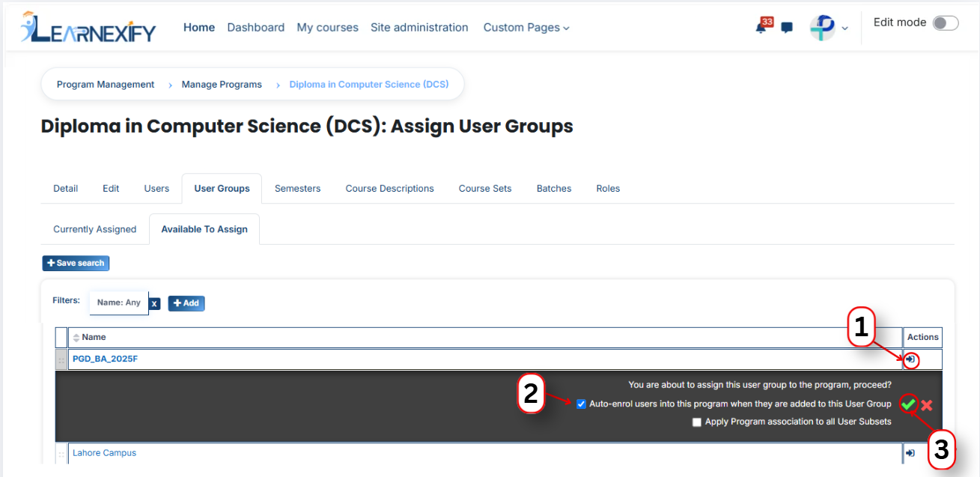Viewport: 980px width, 477px height.
Task: Click the Add filter button
Action: click(x=186, y=303)
